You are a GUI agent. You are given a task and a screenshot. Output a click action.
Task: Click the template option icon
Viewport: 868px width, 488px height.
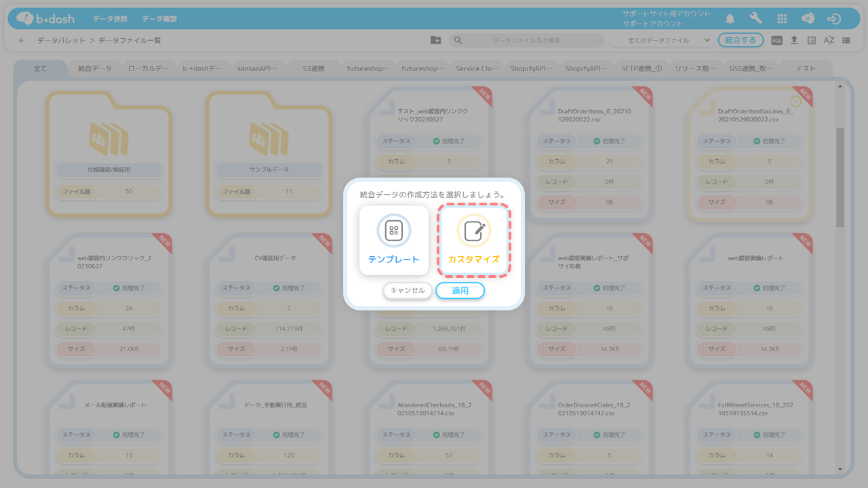pos(394,230)
